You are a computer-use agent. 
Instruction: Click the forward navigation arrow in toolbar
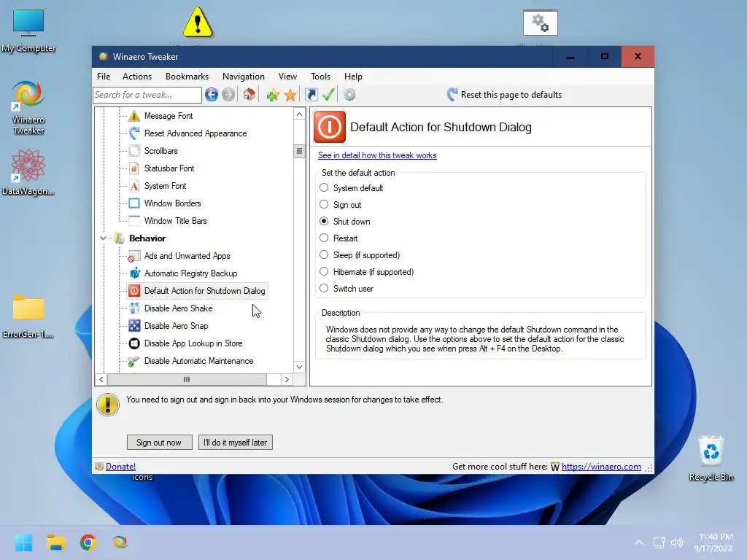tap(228, 95)
